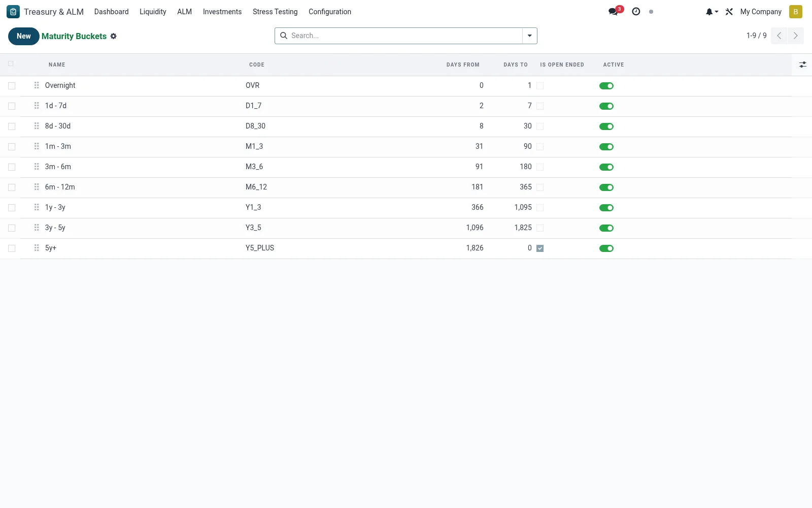812x508 pixels.
Task: Disable Active toggle for 5y+ bucket
Action: 606,248
